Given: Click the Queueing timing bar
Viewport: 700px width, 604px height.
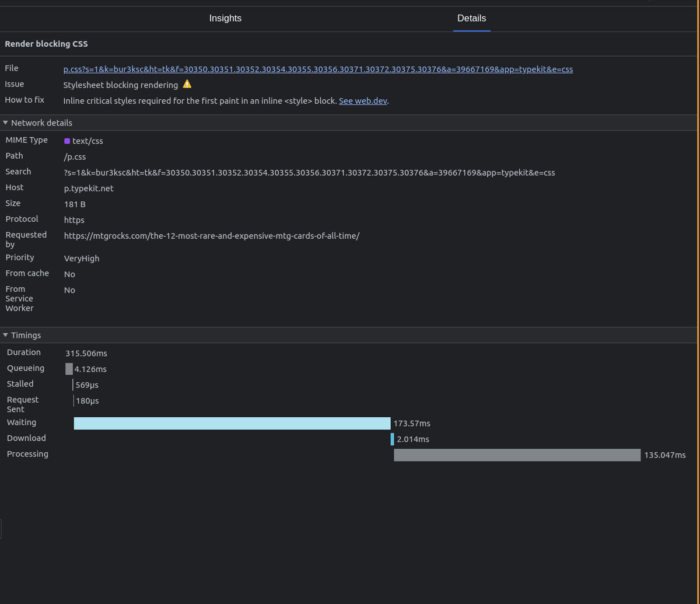Looking at the screenshot, I should click(69, 368).
